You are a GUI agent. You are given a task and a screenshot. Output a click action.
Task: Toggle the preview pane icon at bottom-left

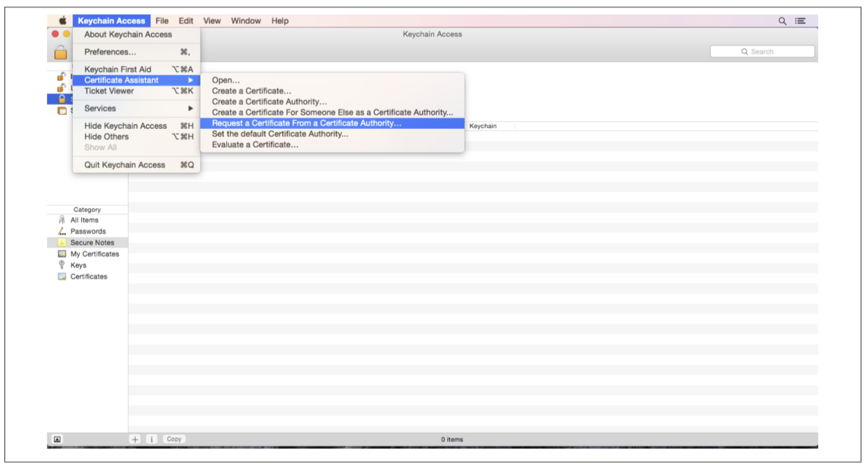coord(57,439)
